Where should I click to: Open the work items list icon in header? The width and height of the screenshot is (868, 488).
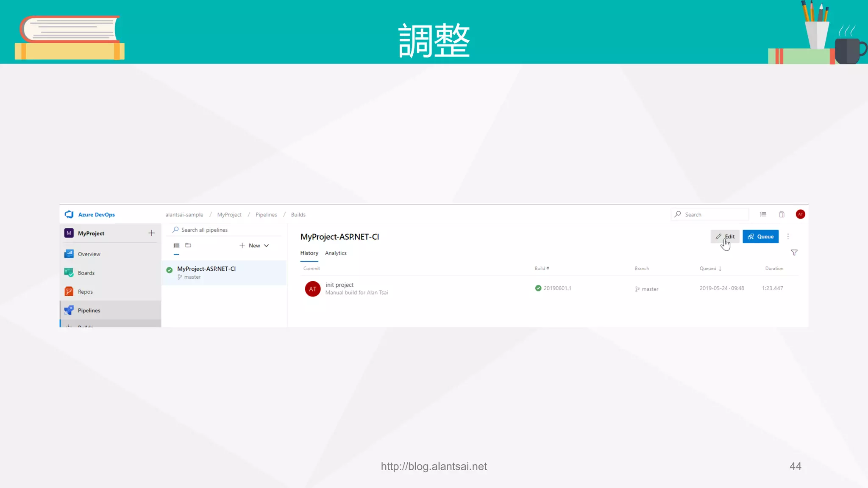[763, 214]
